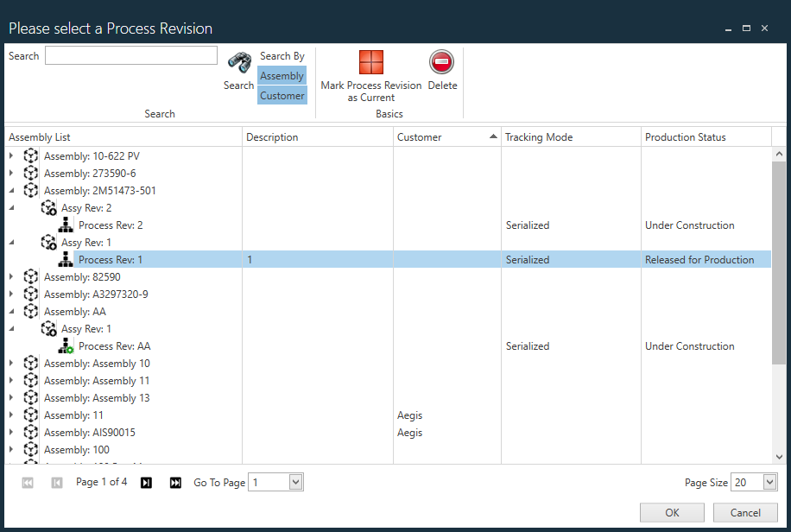791x532 pixels.
Task: Click the first page navigation icon
Action: tap(27, 482)
